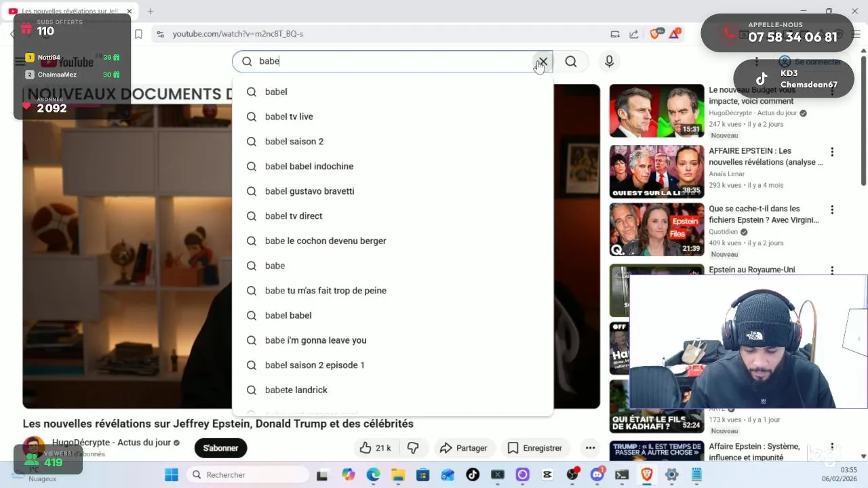Open title 'AFFAIRE EPSTEIN : Les nouvelles révélations'

pyautogui.click(x=766, y=157)
